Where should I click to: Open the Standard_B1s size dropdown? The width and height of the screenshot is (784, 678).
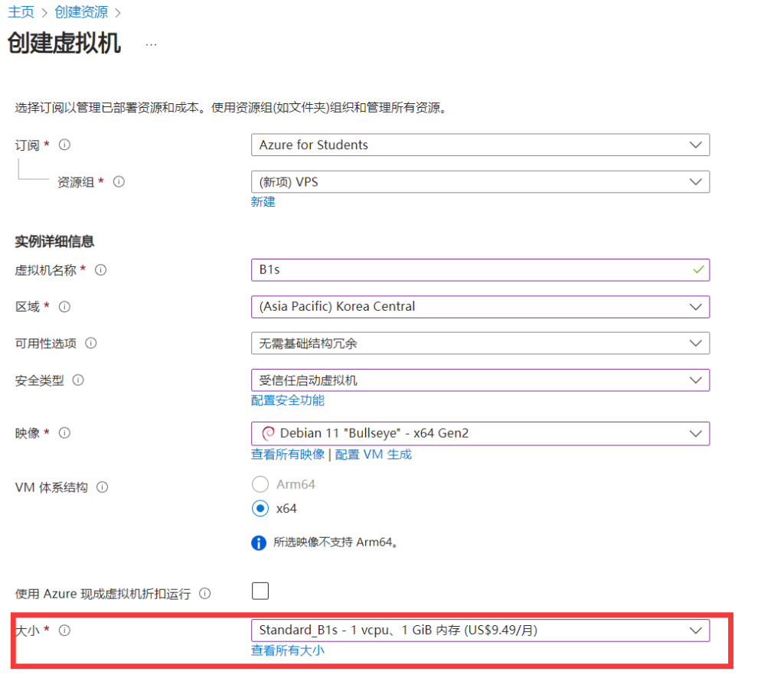coord(480,630)
